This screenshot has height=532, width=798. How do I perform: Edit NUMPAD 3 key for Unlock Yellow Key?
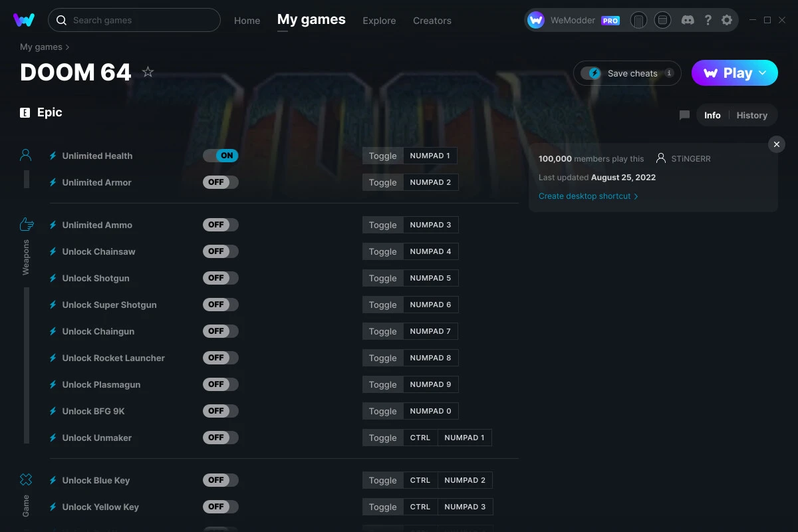[465, 507]
